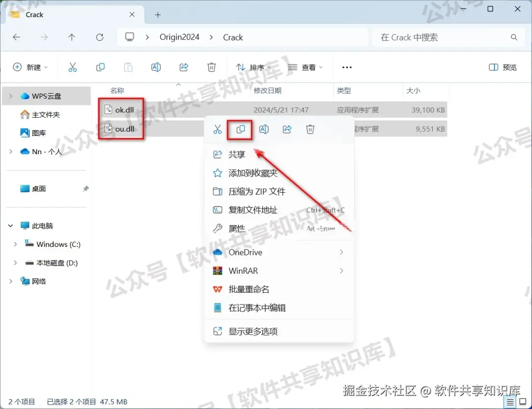The image size is (532, 409).
Task: Click the Origin2024 breadcrumb
Action: coord(179,37)
